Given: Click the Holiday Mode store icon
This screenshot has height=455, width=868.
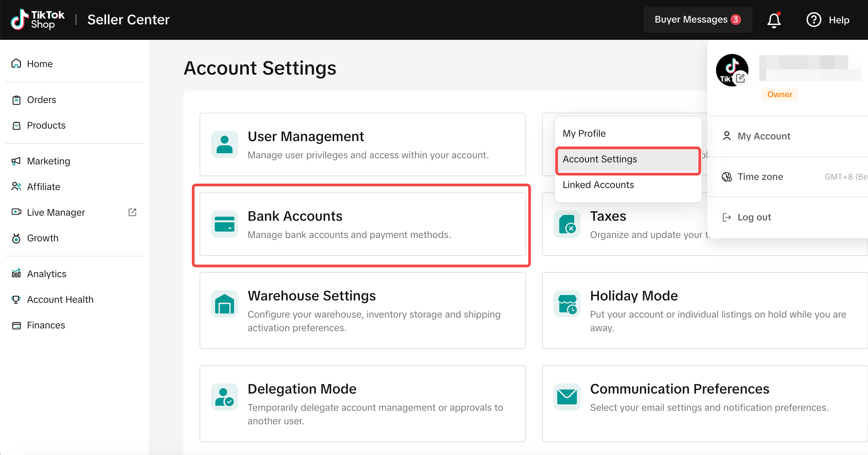Looking at the screenshot, I should point(567,304).
